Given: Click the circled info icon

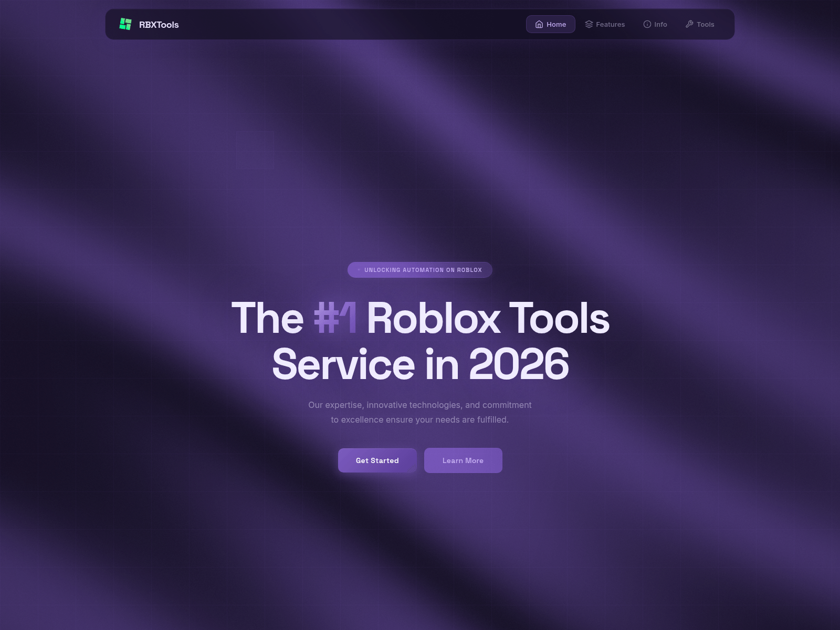Looking at the screenshot, I should (x=647, y=24).
